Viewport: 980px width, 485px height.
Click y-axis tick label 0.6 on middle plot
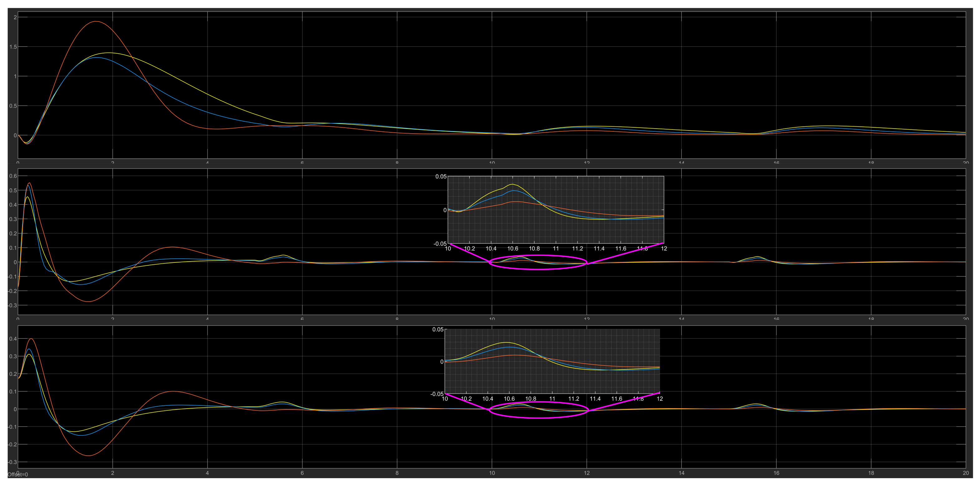tap(13, 176)
